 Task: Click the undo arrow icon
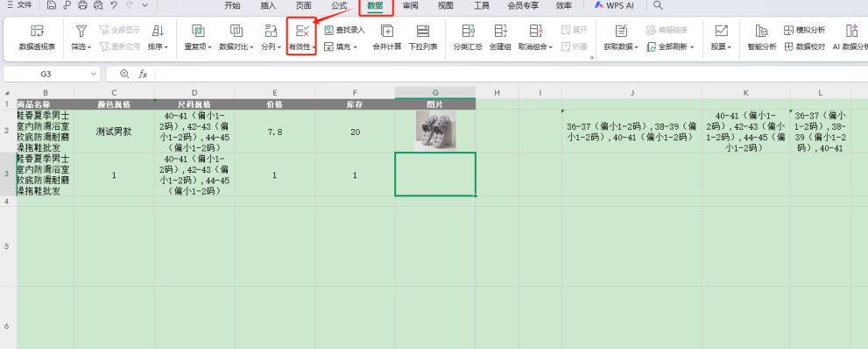click(x=114, y=5)
